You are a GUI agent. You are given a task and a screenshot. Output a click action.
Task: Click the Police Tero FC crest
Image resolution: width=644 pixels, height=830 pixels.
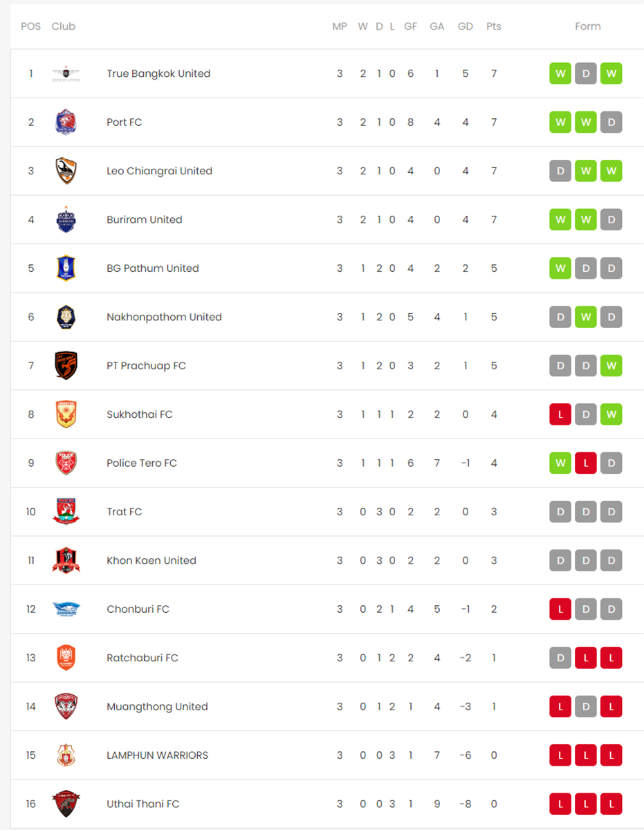pyautogui.click(x=66, y=463)
